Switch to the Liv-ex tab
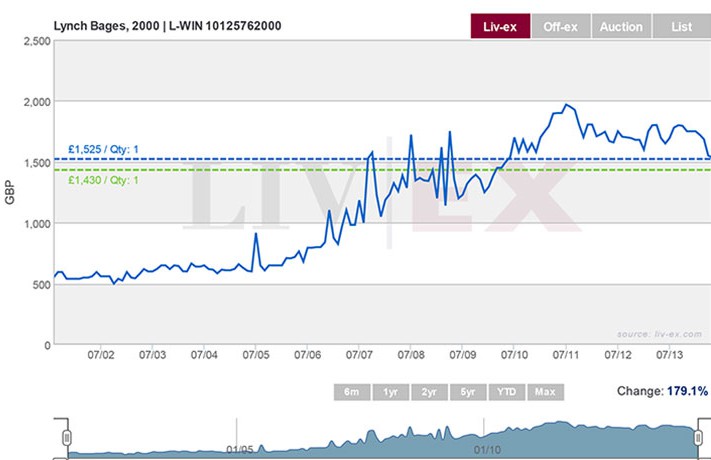This screenshot has height=460, width=711. [500, 26]
